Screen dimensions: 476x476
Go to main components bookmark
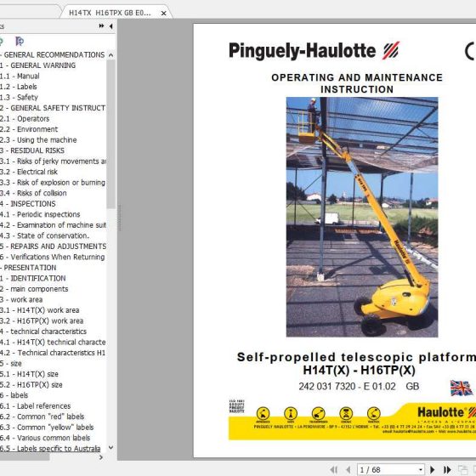(34, 289)
